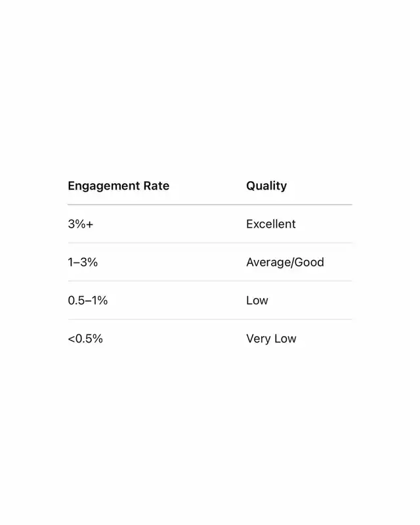Click the <0.5% engagement rate cell
The height and width of the screenshot is (525, 420).
[x=85, y=339]
